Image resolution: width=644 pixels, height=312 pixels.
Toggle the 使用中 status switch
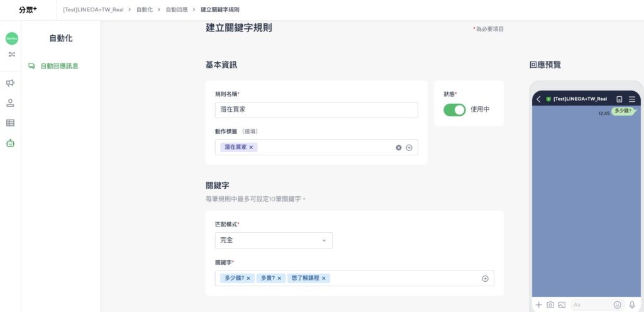(454, 109)
